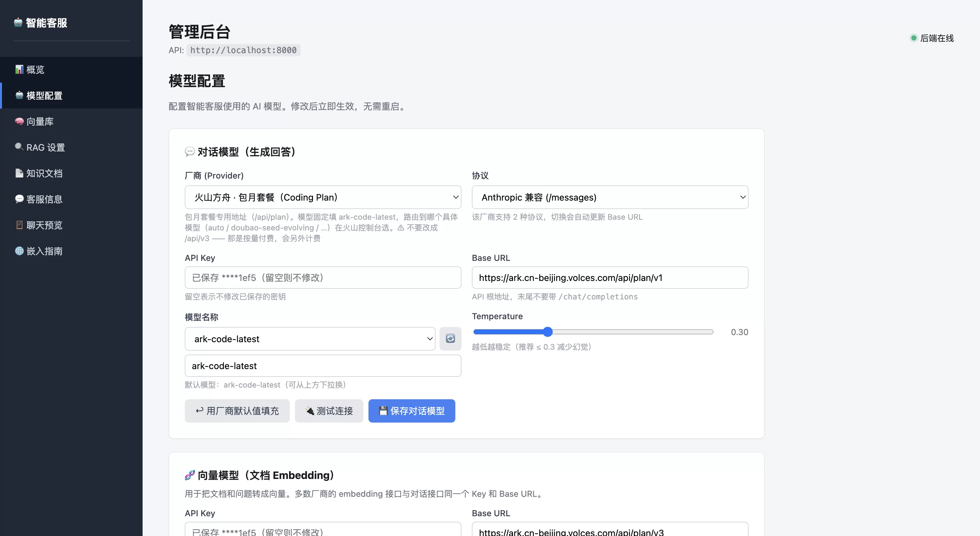Click 用厂商默认值填充 button
This screenshot has height=536, width=980.
pos(237,411)
